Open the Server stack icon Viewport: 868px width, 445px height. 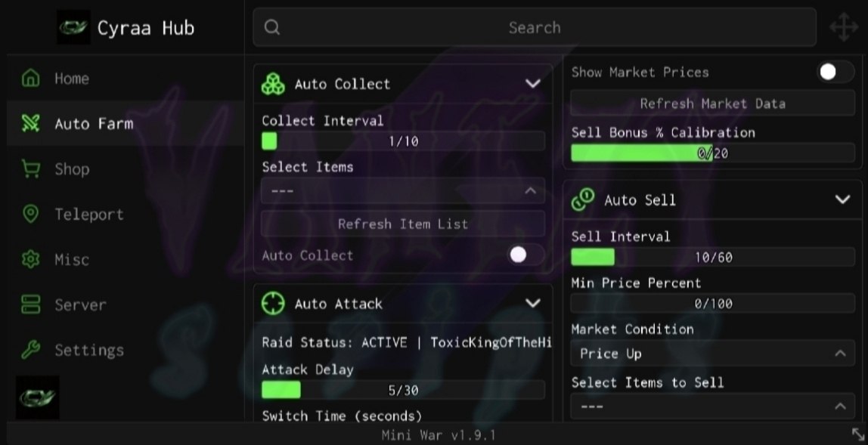click(x=30, y=304)
